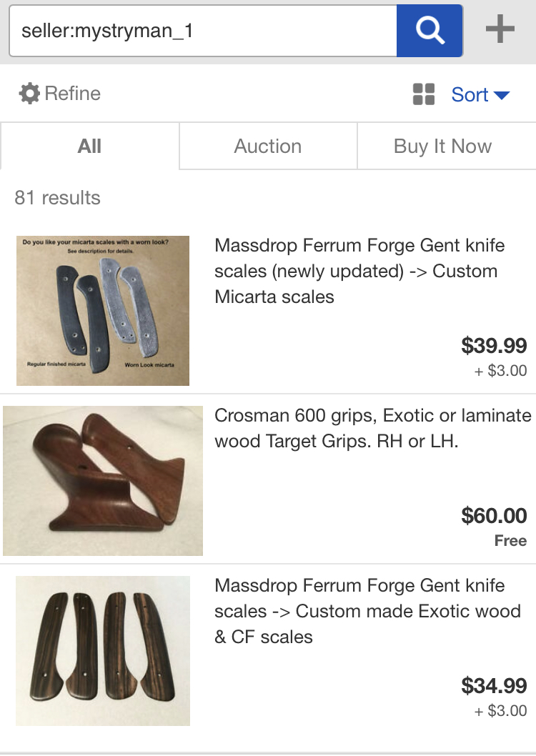Open the Micarta scales product thumbnail
The width and height of the screenshot is (536, 756).
[x=103, y=311]
